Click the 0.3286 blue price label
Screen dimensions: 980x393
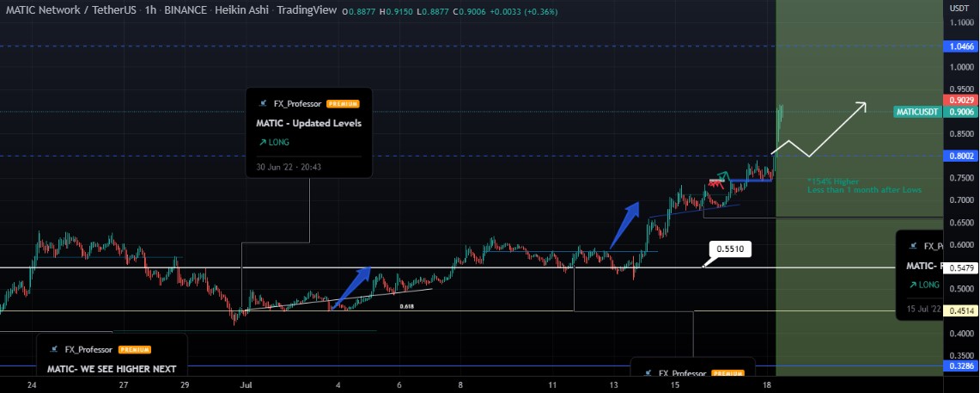coord(960,366)
